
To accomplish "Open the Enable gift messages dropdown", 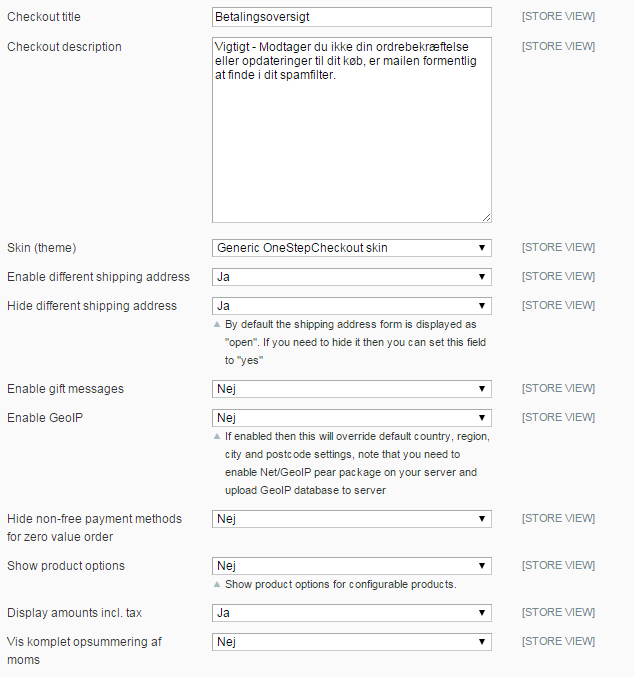I will click(351, 389).
